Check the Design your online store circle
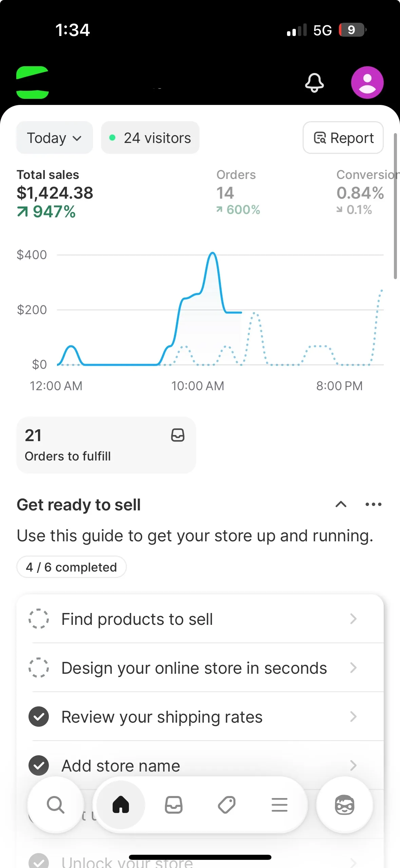The image size is (400, 868). (x=39, y=668)
